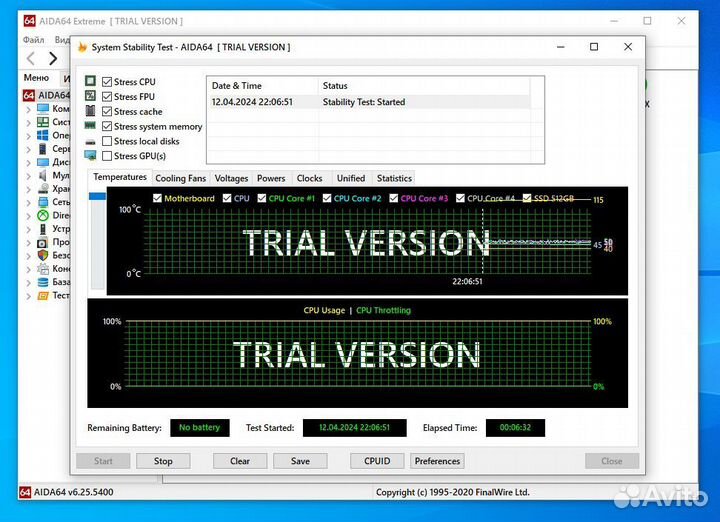720x522 pixels.
Task: Open the multimedia speaker tree icon
Action: (43, 175)
